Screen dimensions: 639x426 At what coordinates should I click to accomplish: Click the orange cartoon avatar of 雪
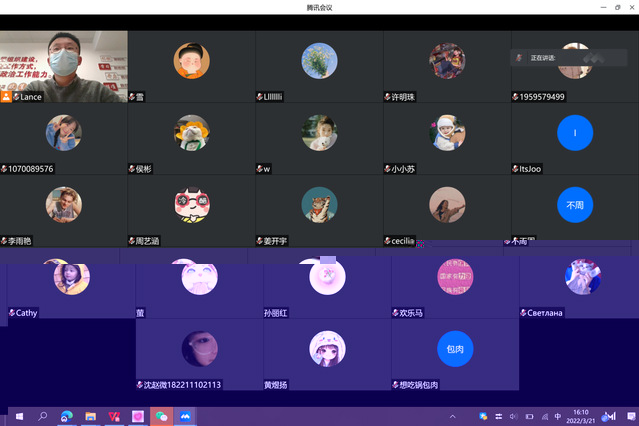coord(192,61)
